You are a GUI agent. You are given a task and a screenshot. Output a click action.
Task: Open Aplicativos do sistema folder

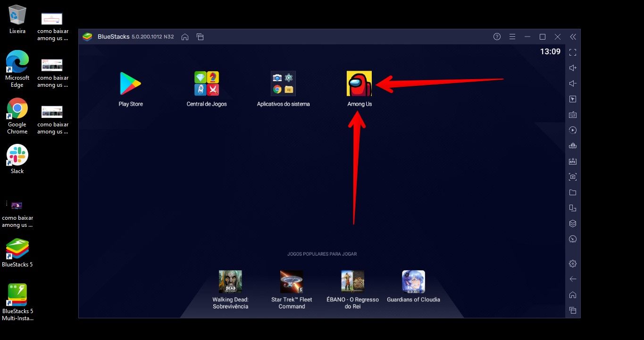tap(283, 83)
